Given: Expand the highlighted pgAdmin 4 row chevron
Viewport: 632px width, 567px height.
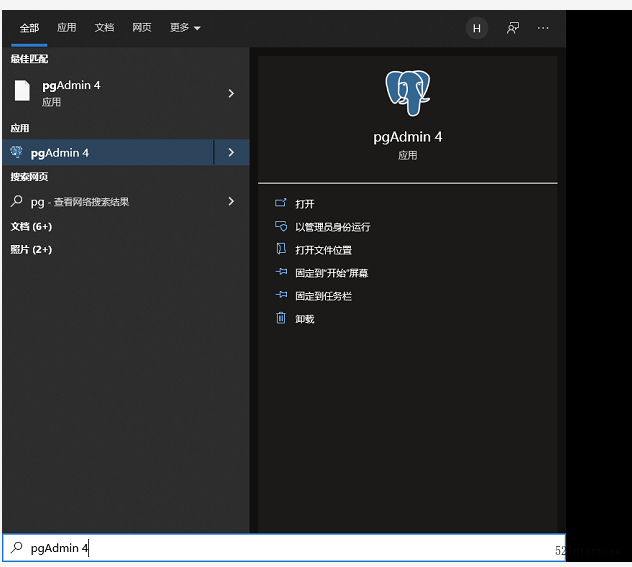Looking at the screenshot, I should pos(231,152).
